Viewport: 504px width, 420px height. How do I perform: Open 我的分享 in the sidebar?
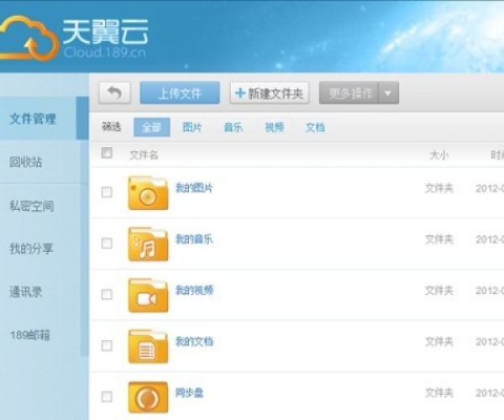coord(31,249)
